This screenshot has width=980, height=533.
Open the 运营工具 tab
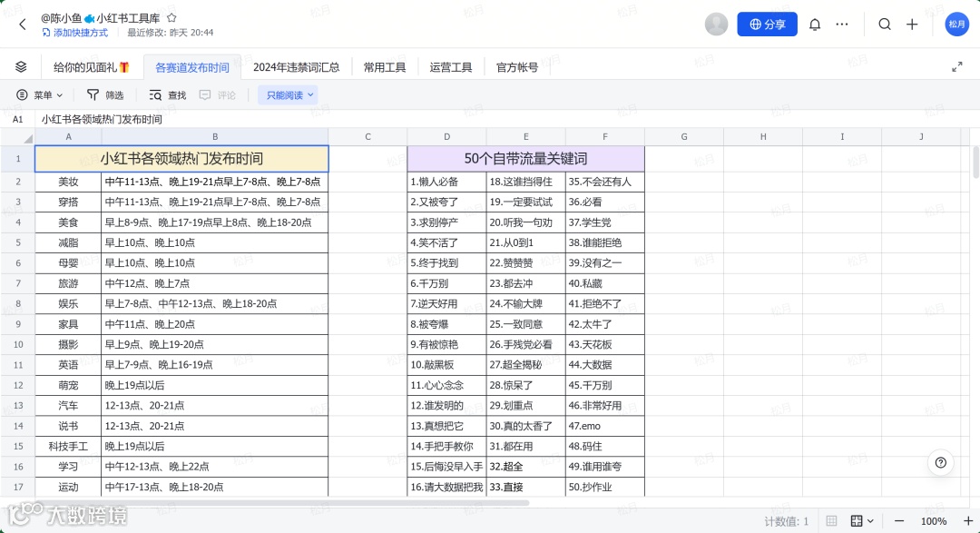coord(451,67)
